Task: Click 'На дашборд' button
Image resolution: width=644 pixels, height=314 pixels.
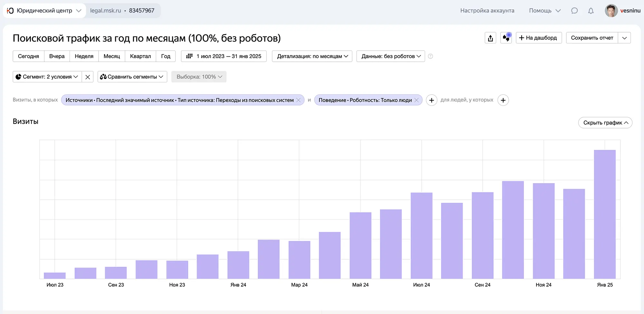Action: point(538,38)
